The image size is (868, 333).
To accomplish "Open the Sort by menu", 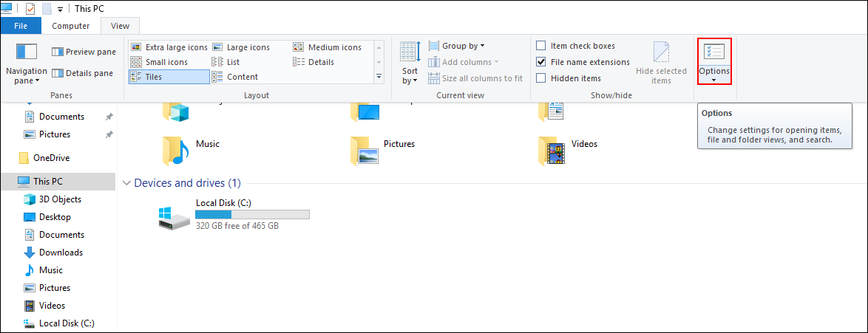I will (410, 63).
